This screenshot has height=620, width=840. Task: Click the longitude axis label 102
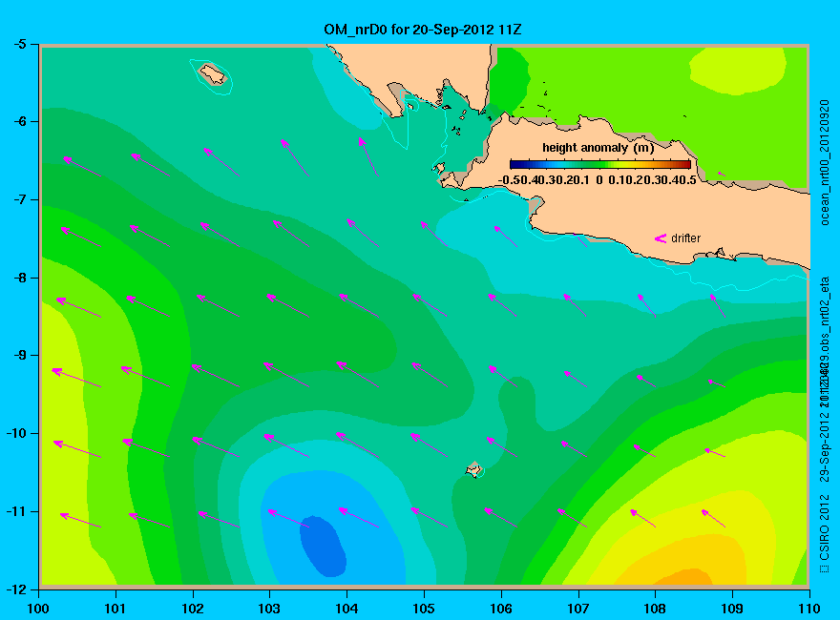tap(192, 609)
